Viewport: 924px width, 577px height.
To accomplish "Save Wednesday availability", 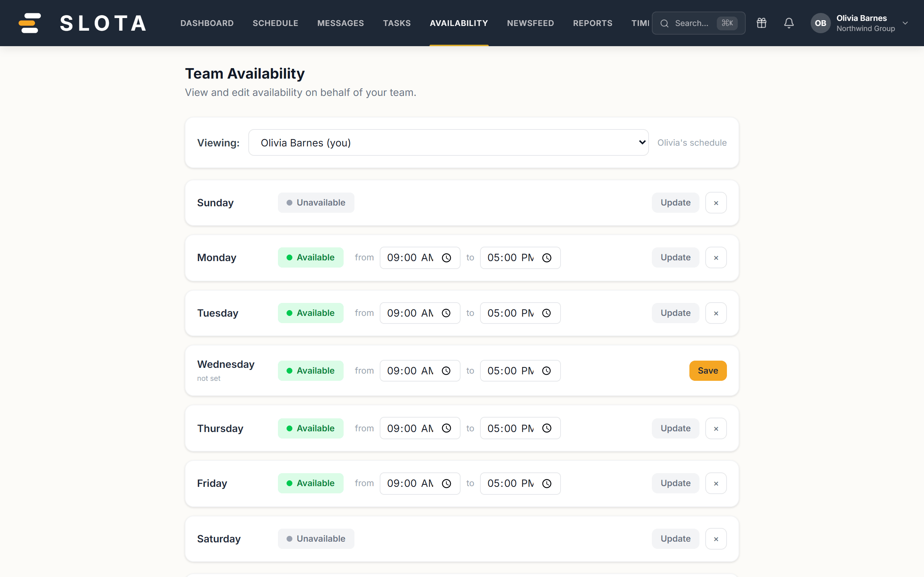I will 707,371.
